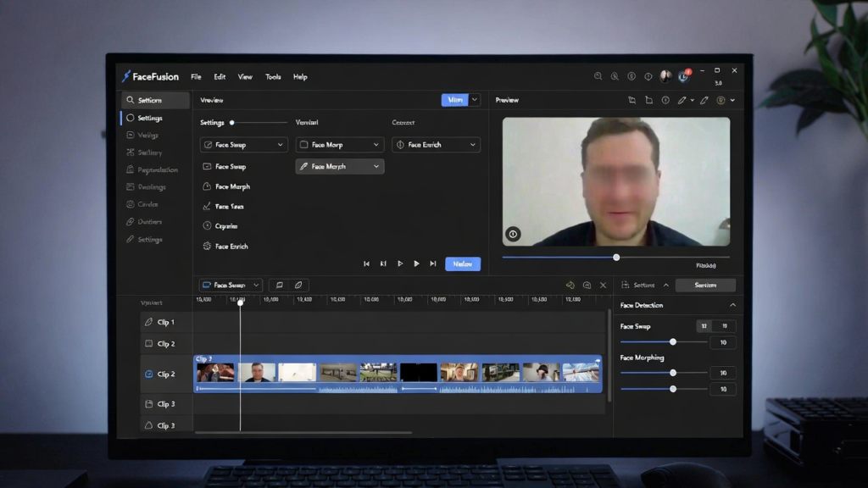Open the Tools menu
Viewport: 868px width, 488px height.
point(273,77)
